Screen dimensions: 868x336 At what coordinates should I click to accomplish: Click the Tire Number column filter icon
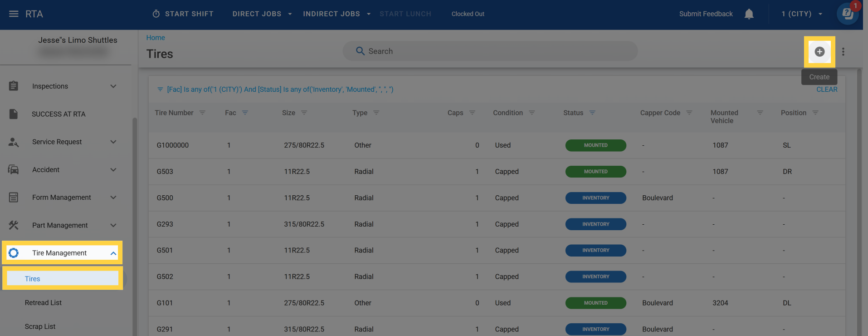pos(202,113)
